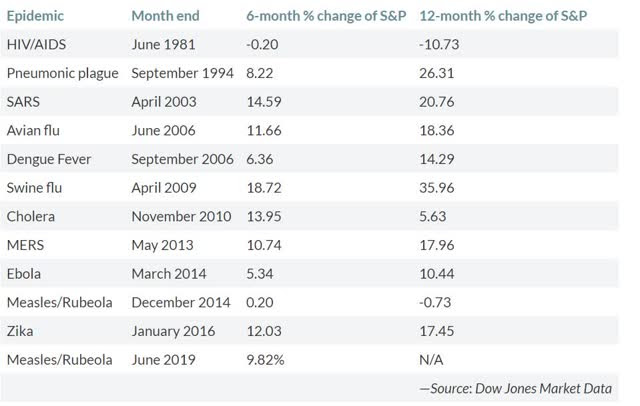640x406 pixels.
Task: Select the June 2019 month cell
Action: tap(163, 358)
